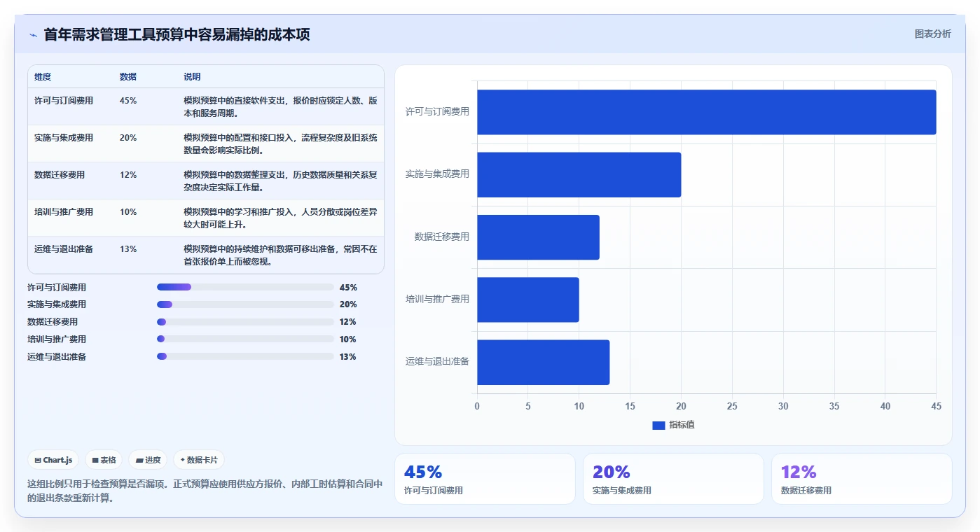Click the 许可与订阅费用 chart axis label
Image resolution: width=980 pixels, height=532 pixels.
click(x=437, y=111)
